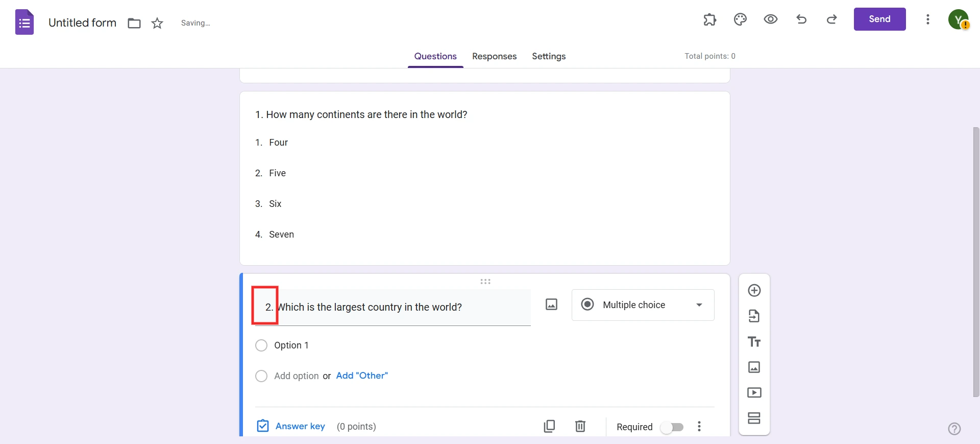Screen dimensions: 980x444
Task: Open question 2 more options menu
Action: pos(699,427)
